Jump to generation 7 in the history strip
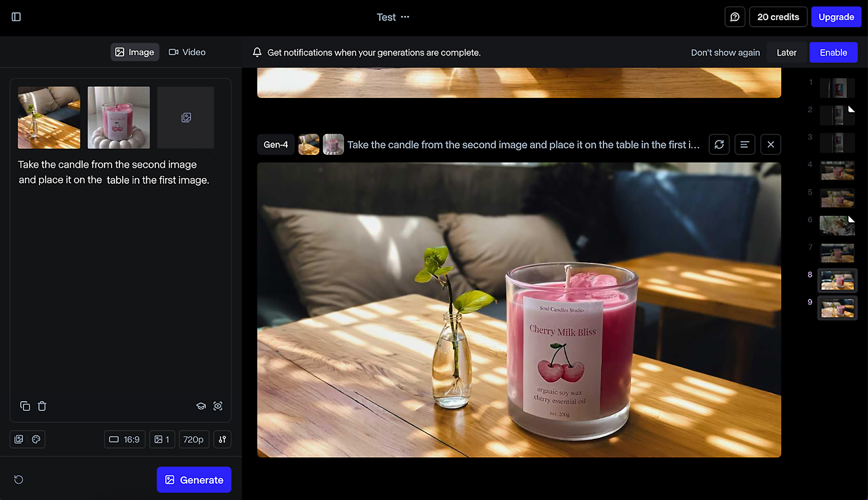The image size is (868, 500). point(837,253)
